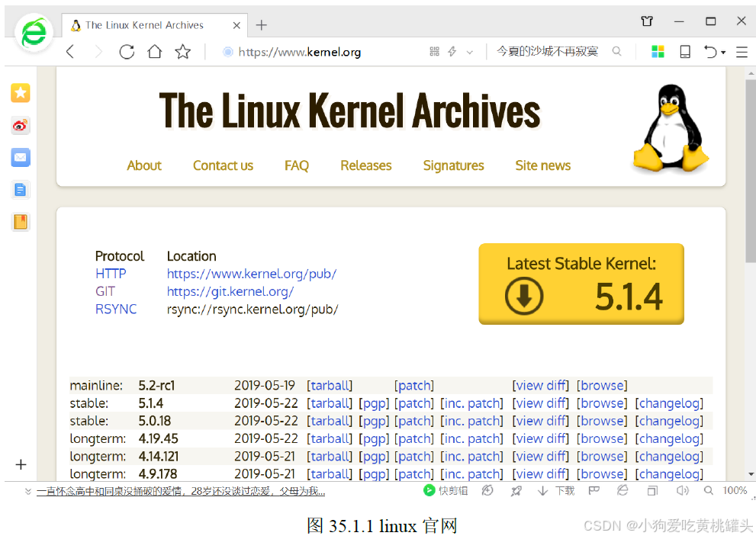
Task: Open 快剪辑 quick clip tool in status bar
Action: point(446,490)
